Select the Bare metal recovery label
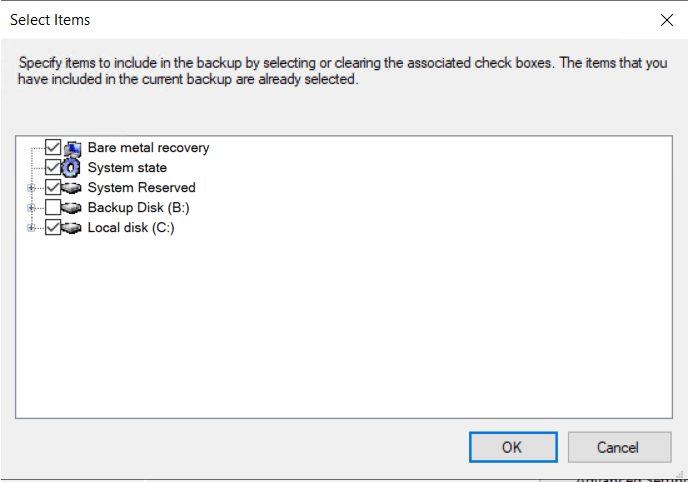Screen dimensions: 688x482 pos(148,148)
